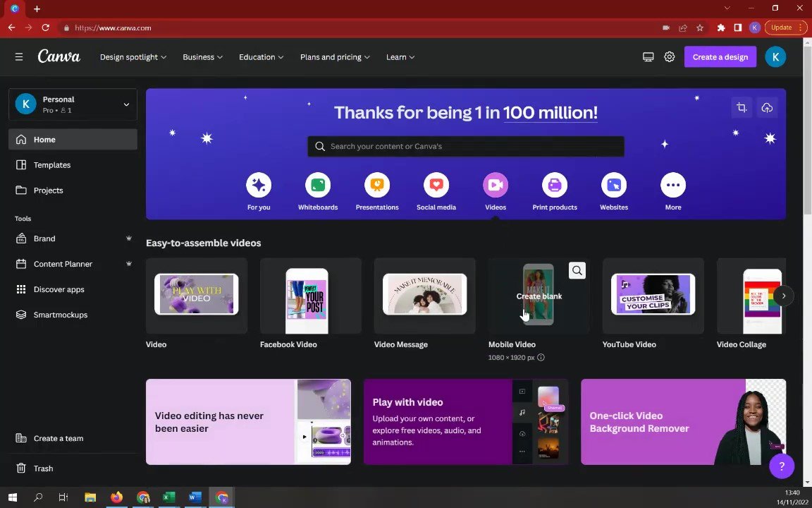Viewport: 812px width, 508px height.
Task: Click the page vertical scrollbar
Action: click(807, 130)
